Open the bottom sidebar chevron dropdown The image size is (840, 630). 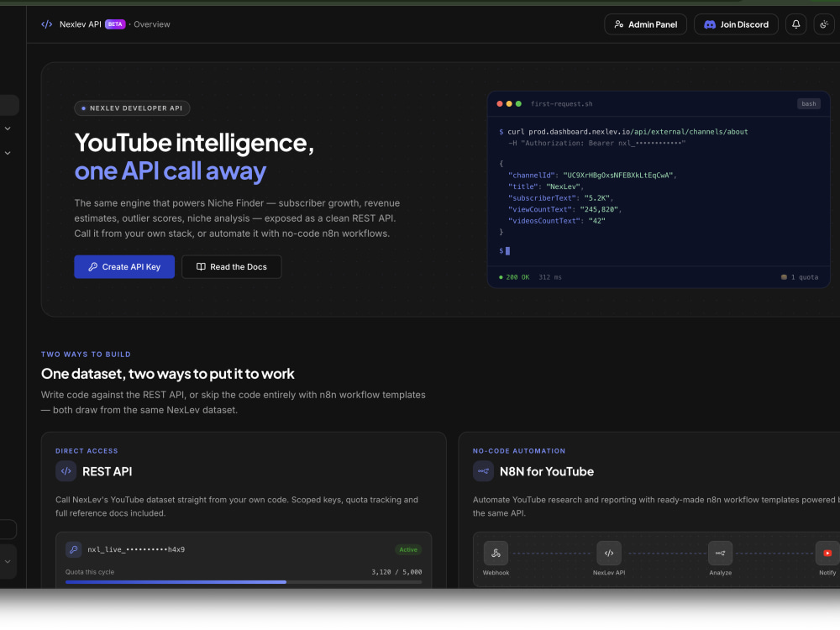[x=8, y=561]
